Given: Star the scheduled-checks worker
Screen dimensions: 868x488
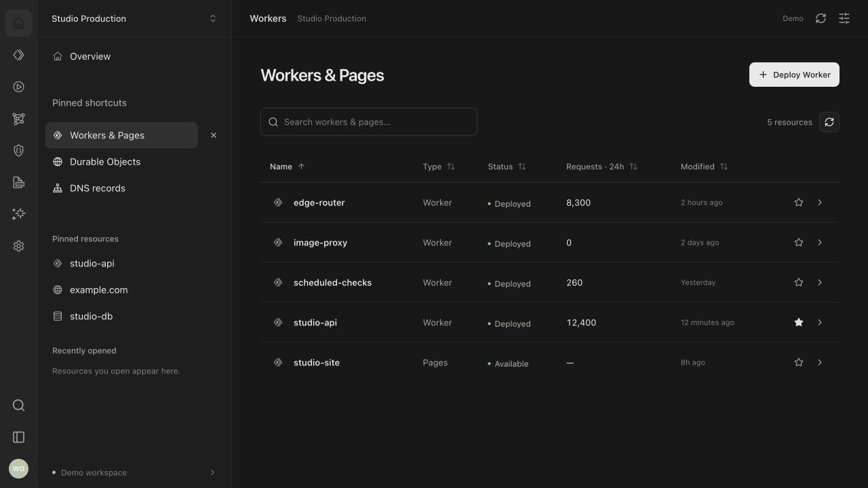Looking at the screenshot, I should tap(799, 283).
